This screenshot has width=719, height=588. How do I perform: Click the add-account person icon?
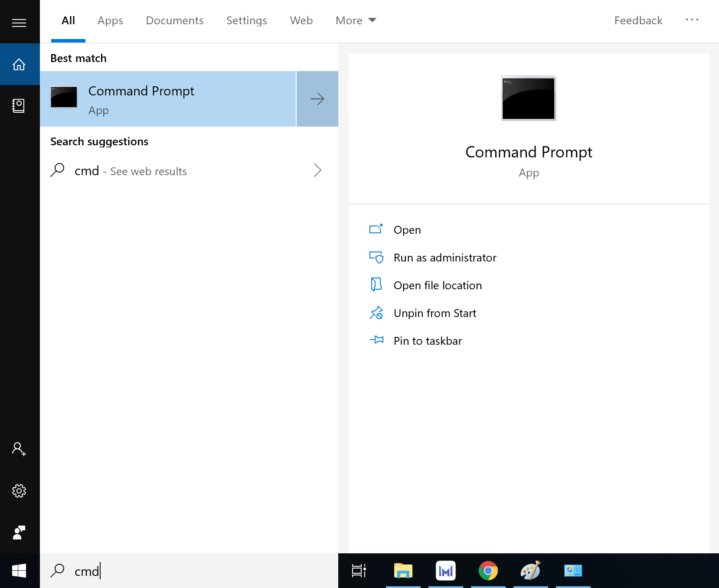[x=18, y=450]
